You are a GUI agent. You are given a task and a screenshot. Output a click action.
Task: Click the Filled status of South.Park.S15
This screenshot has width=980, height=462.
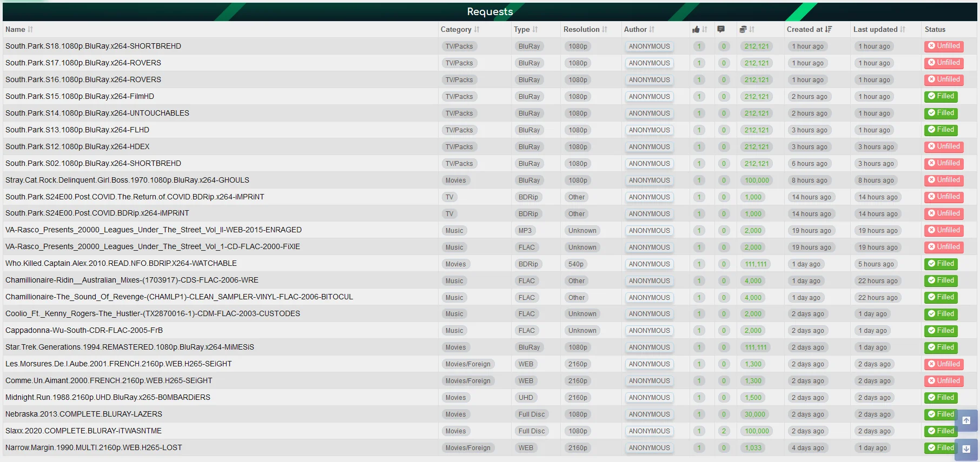click(941, 97)
